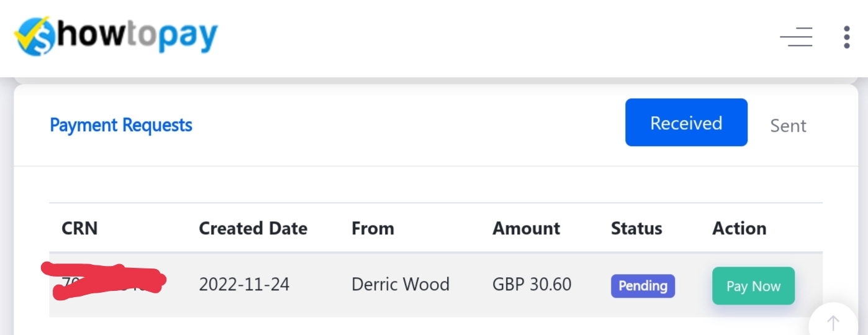Screen dimensions: 868x335
Task: Click the Payment Requests heading
Action: (121, 125)
